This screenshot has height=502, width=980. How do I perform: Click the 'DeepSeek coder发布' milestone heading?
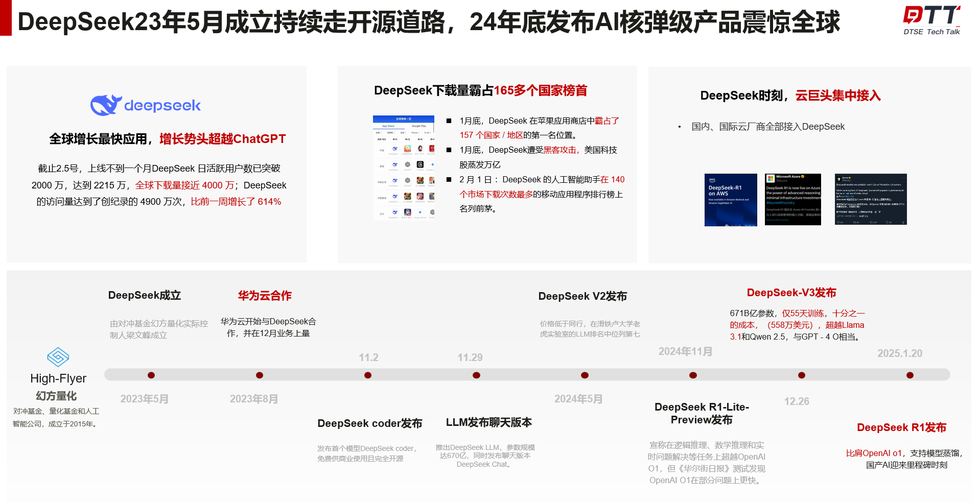[370, 423]
